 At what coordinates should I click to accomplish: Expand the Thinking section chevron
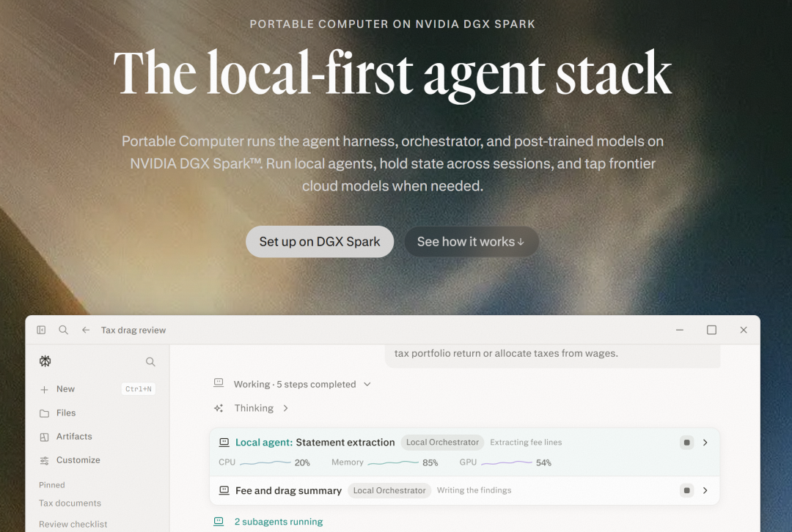(x=285, y=408)
